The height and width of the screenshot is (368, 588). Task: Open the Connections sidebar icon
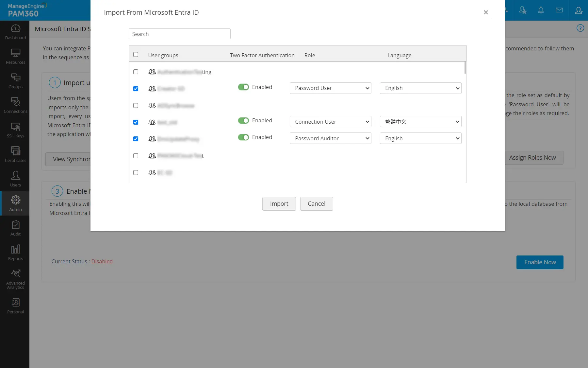pos(15,105)
